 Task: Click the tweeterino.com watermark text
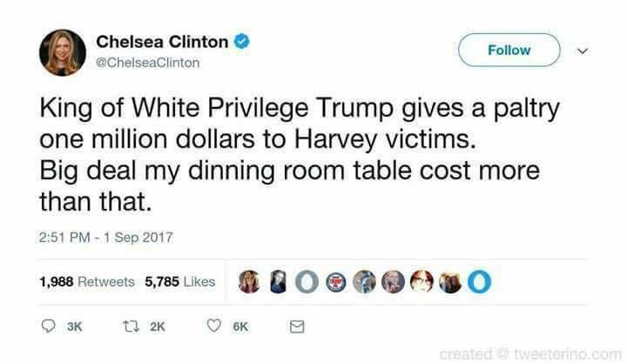point(568,354)
